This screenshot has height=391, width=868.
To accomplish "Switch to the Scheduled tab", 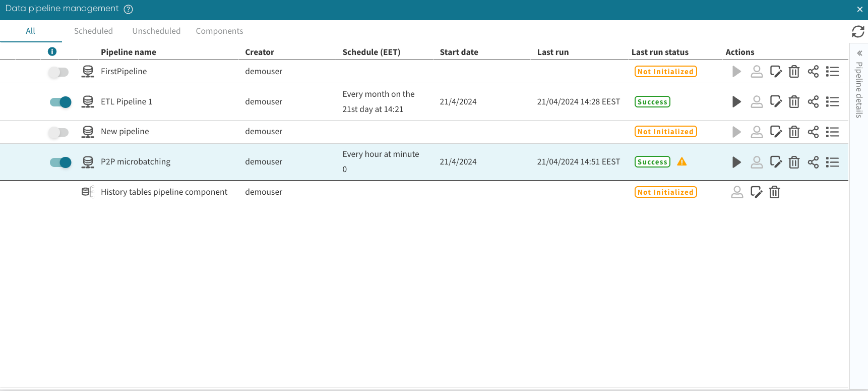I will pyautogui.click(x=93, y=31).
